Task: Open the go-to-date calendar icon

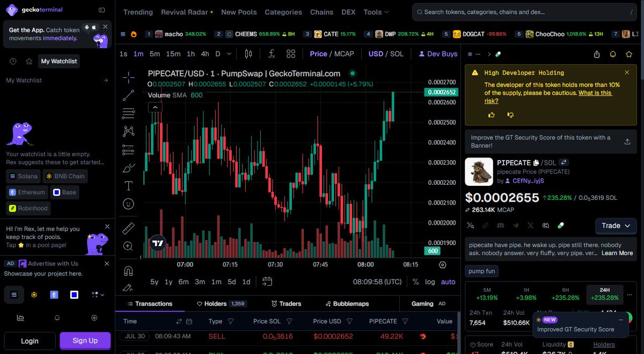Action: tap(267, 281)
